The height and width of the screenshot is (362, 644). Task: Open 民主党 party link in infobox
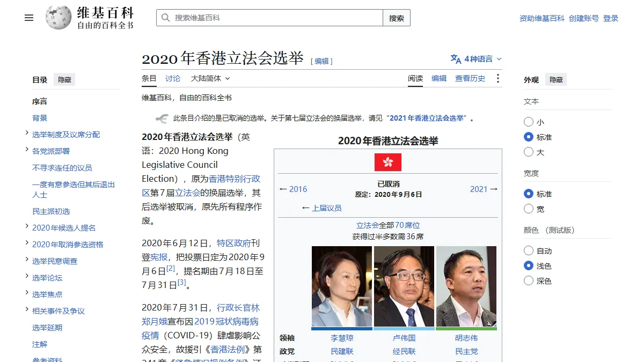click(x=466, y=351)
